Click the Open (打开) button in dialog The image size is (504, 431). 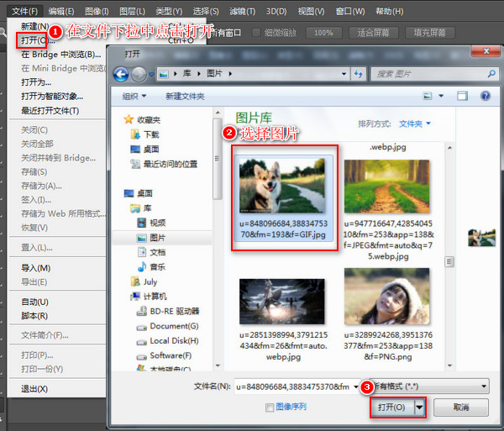pos(391,407)
